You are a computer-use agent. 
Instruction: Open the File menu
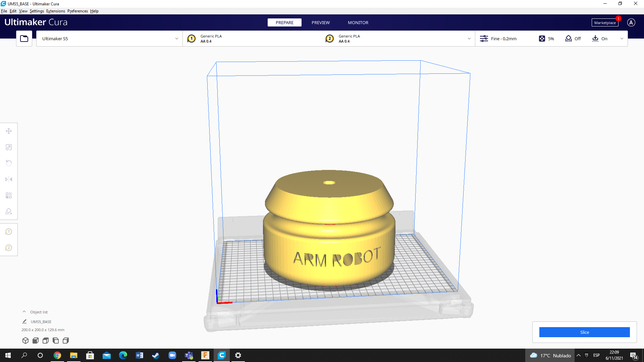[x=4, y=11]
